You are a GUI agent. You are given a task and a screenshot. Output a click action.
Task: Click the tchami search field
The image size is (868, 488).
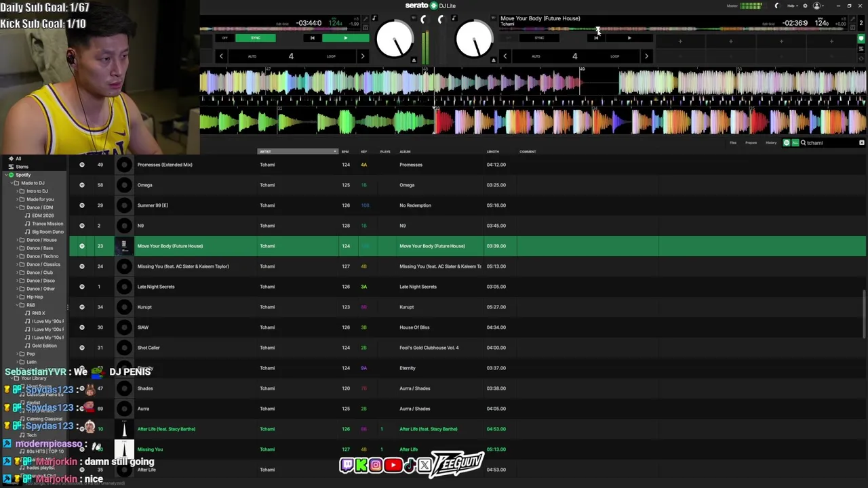coord(831,143)
